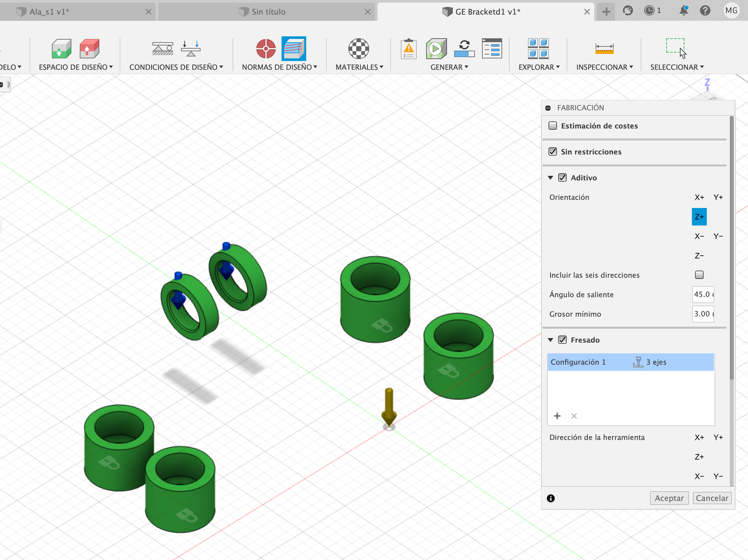Click the info icon in Fabricación dialog
Image resolution: width=748 pixels, height=560 pixels.
(x=550, y=498)
